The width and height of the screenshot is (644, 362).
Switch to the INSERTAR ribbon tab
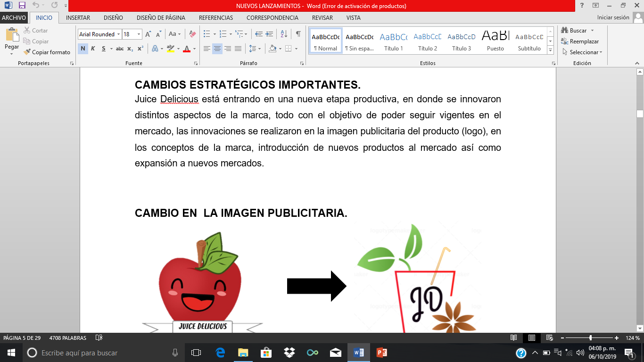[78, 17]
